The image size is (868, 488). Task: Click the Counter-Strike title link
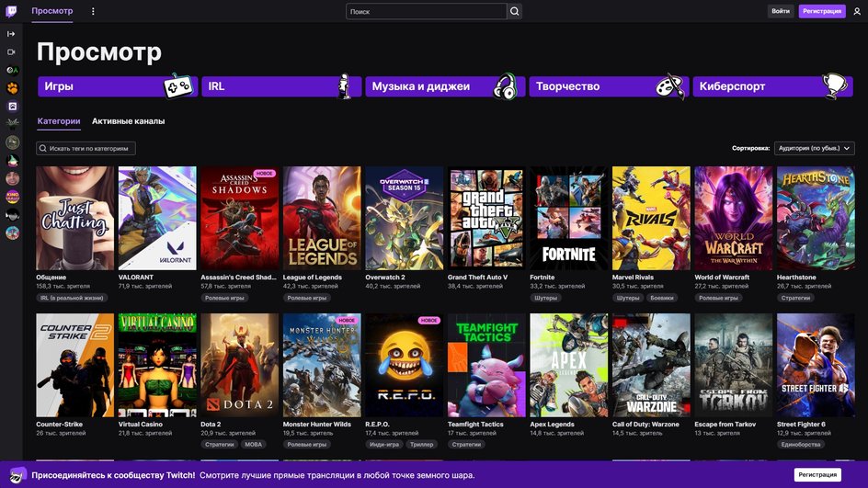pyautogui.click(x=59, y=425)
